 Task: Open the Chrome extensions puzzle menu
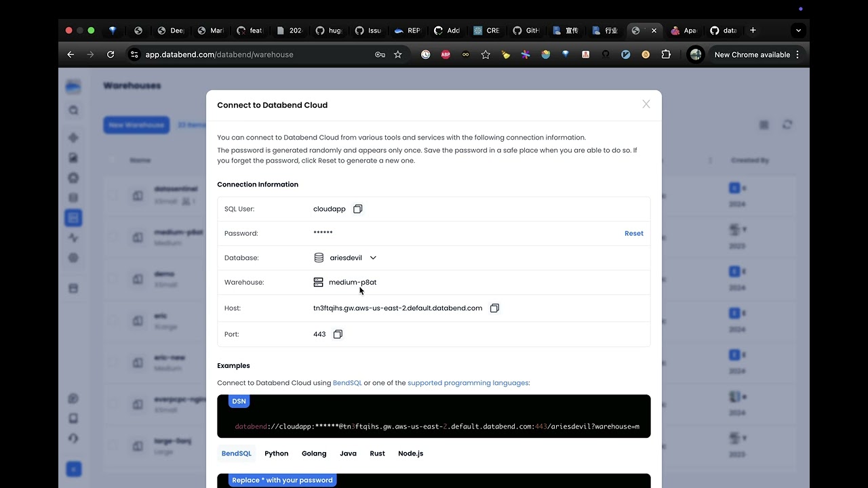pos(666,54)
